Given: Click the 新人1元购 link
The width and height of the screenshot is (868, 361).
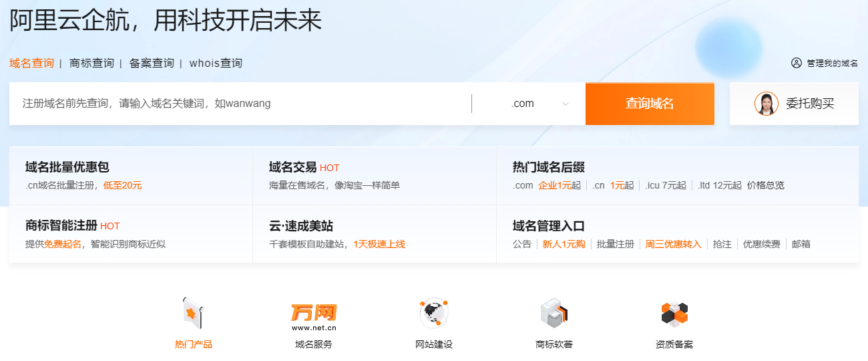Looking at the screenshot, I should click(x=564, y=244).
